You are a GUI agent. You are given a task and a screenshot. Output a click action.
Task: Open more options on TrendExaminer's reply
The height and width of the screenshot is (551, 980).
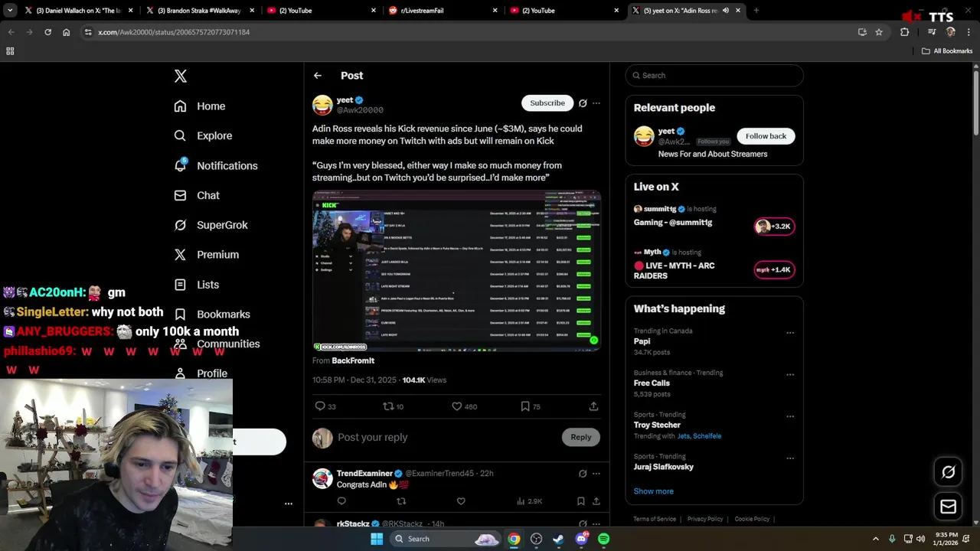pos(596,474)
